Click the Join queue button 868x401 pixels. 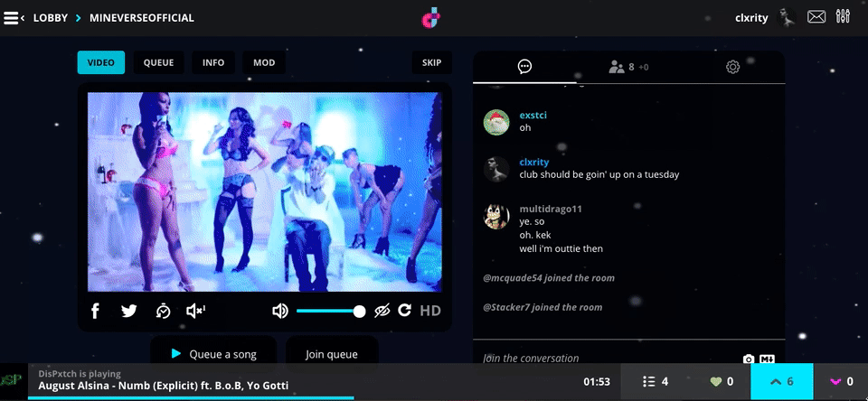(x=332, y=353)
